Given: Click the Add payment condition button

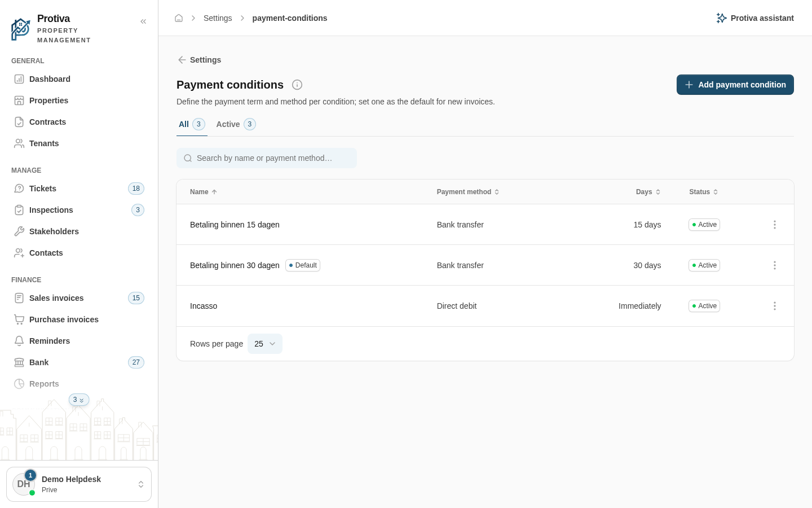Looking at the screenshot, I should [x=735, y=85].
